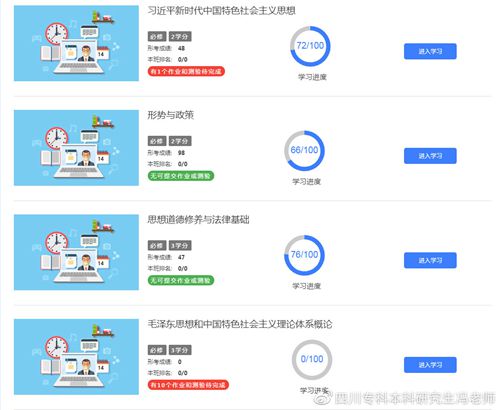500x410 pixels.
Task: Click 进入学习 for 毛泽东思想 course
Action: click(x=430, y=365)
